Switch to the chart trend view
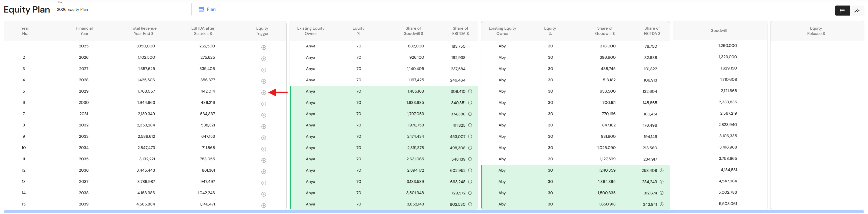This screenshot has height=214, width=868. tap(857, 11)
